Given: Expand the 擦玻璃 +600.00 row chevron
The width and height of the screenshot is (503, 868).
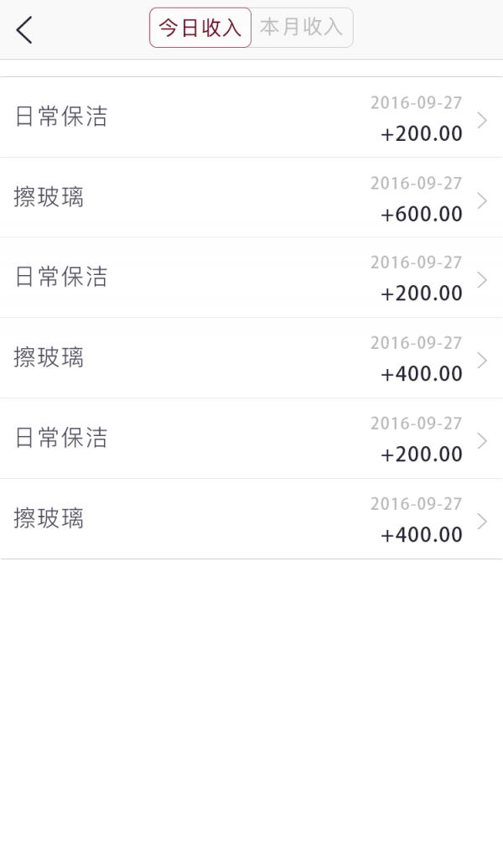Looking at the screenshot, I should 481,200.
